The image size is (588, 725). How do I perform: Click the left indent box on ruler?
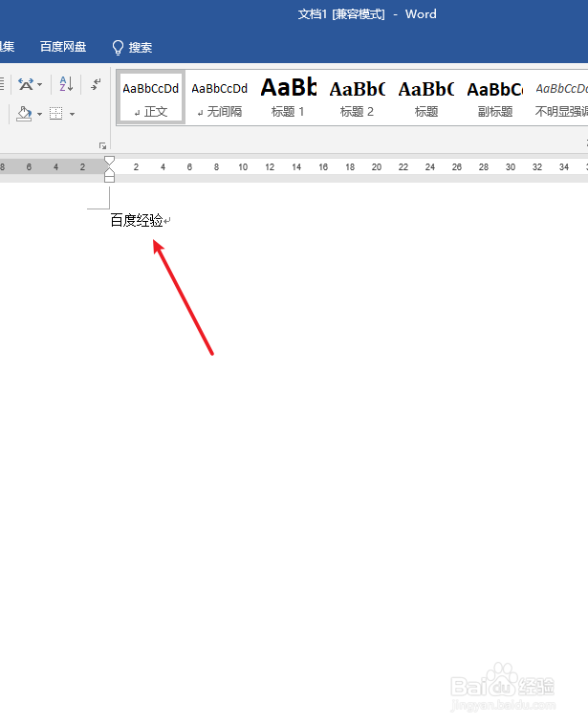(110, 179)
